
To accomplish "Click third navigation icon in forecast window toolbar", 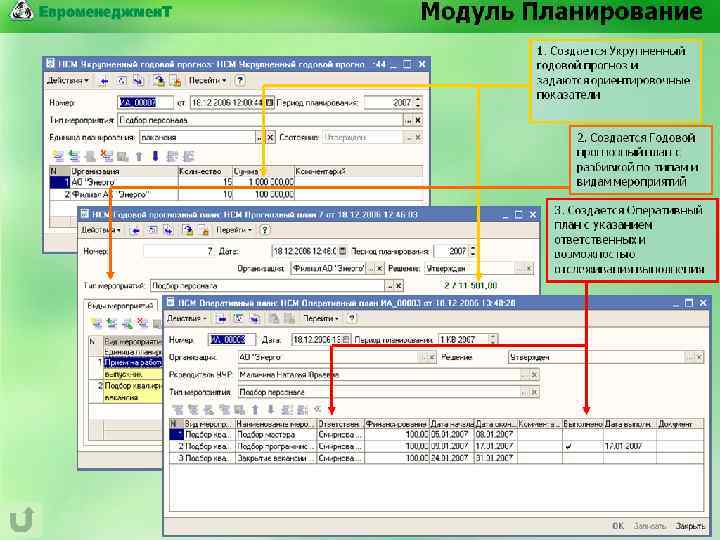I will pos(138,81).
